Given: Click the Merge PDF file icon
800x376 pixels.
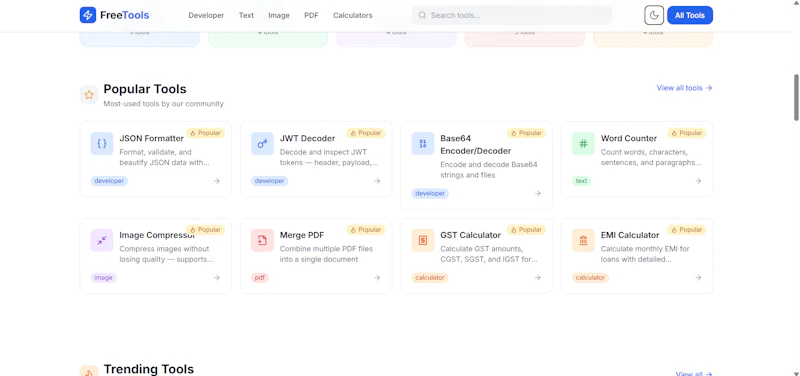Looking at the screenshot, I should point(262,240).
